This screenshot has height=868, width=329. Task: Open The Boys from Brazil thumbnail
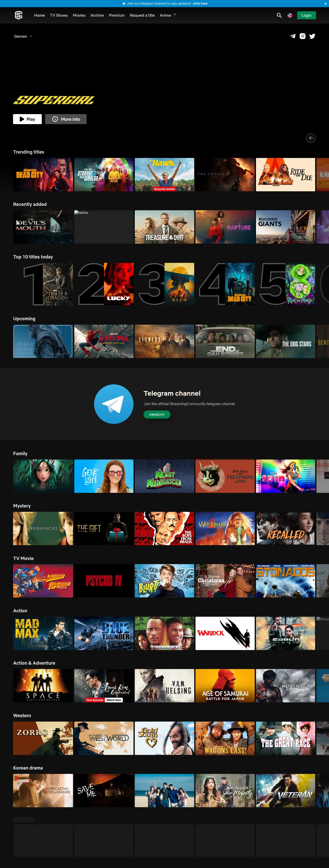[164, 528]
